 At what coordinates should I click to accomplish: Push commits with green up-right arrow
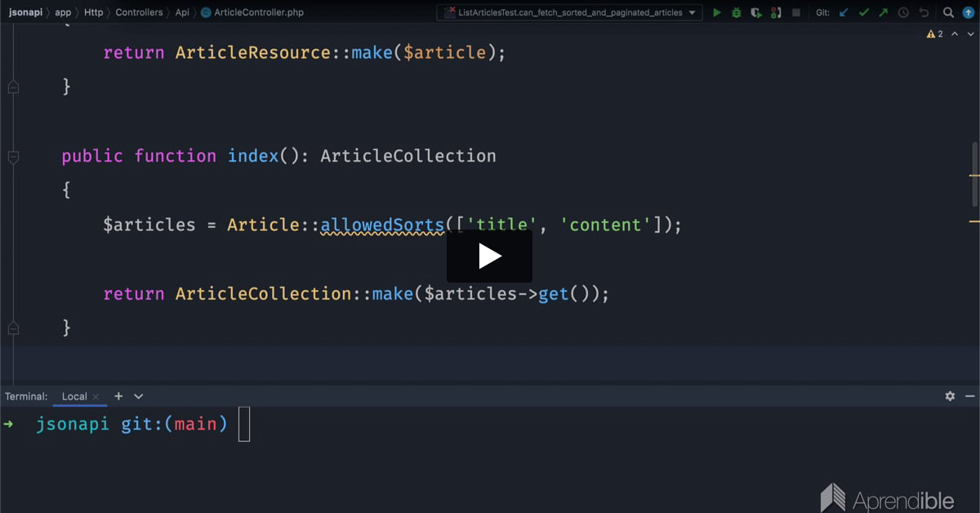[883, 12]
